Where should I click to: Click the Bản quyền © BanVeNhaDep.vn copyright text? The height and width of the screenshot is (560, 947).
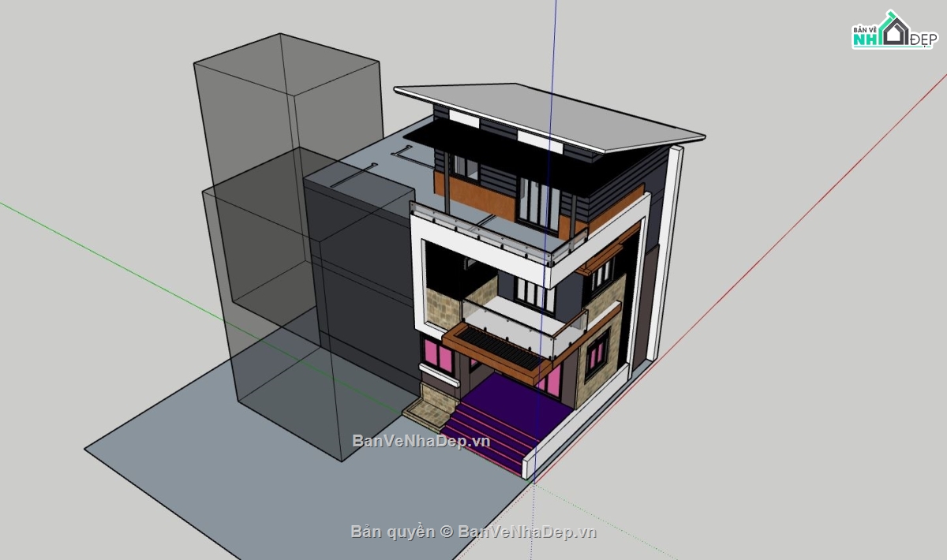473,532
